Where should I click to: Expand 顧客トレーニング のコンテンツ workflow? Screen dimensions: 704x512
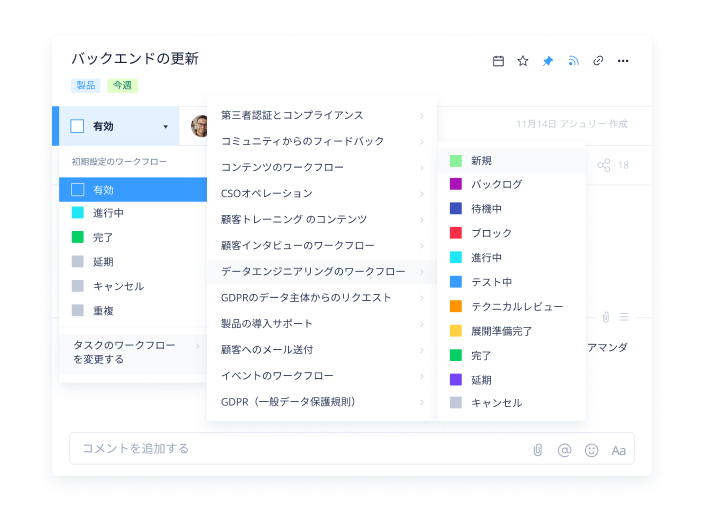click(322, 220)
